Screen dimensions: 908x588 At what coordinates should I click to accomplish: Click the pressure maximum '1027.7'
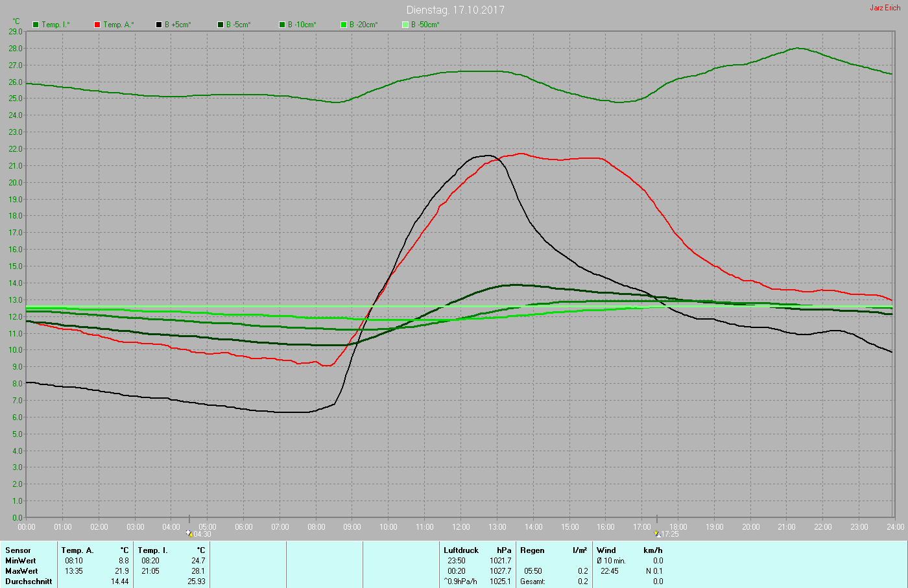click(501, 571)
